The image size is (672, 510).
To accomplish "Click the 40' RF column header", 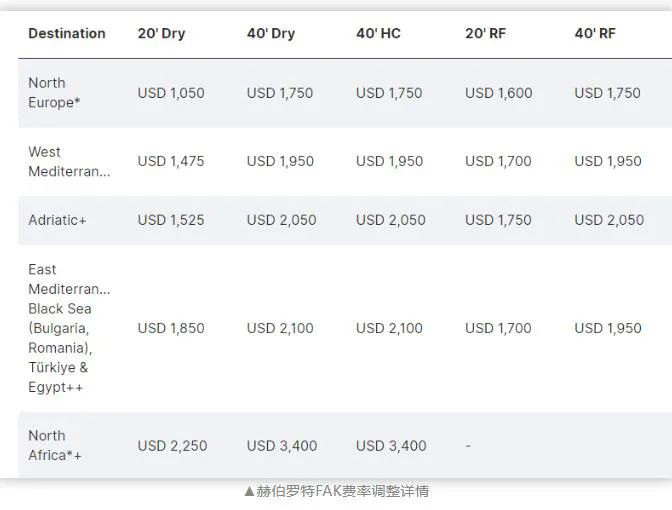I will tap(595, 33).
